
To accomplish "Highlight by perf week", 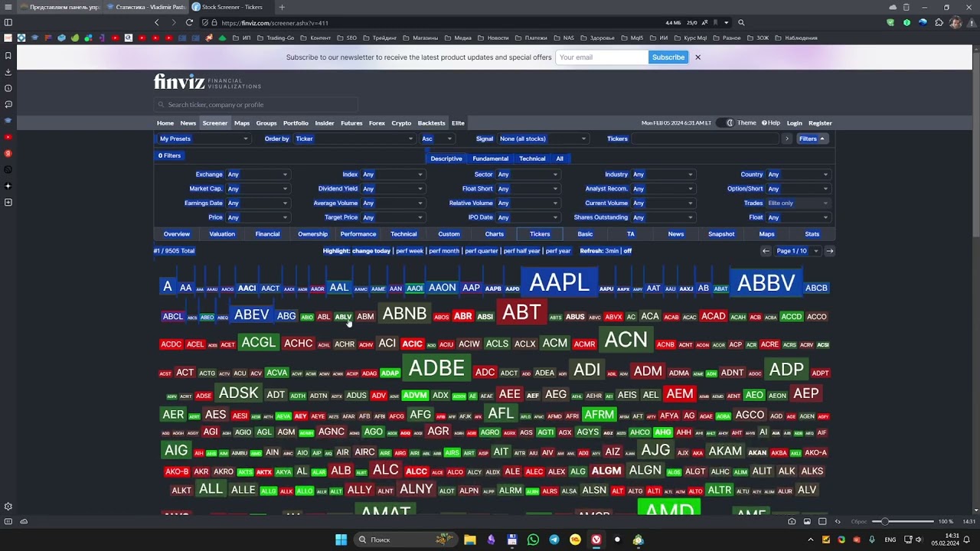I will tap(410, 251).
